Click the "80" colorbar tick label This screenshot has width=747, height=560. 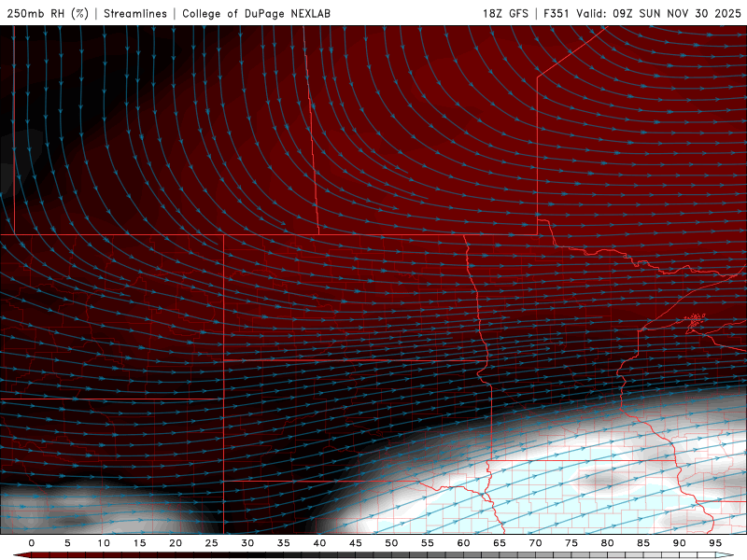(x=607, y=543)
